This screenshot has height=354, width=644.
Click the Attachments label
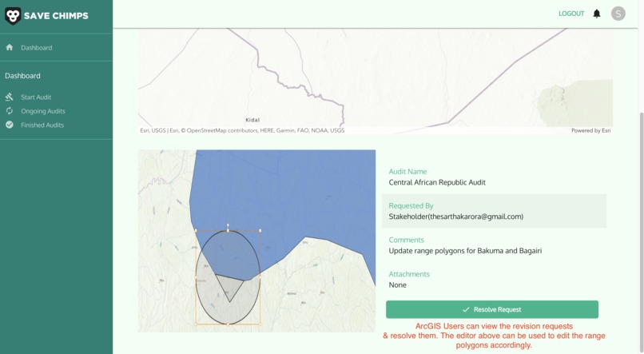click(409, 274)
